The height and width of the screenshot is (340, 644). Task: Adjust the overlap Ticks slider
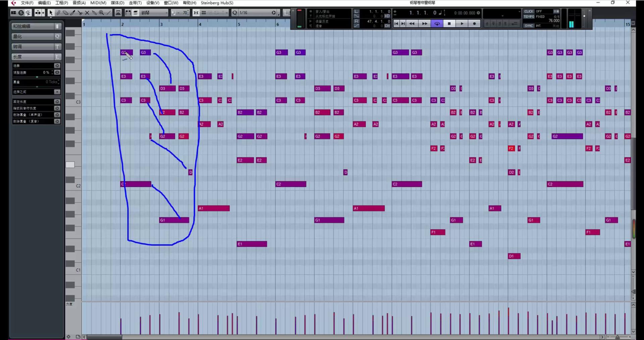pyautogui.click(x=36, y=87)
